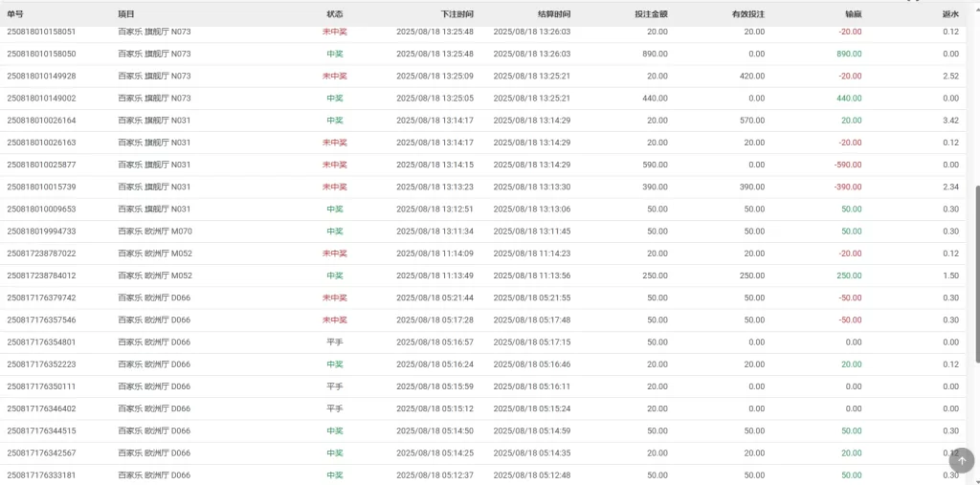This screenshot has width=980, height=485.
Task: Select order number 250817238784012
Action: click(x=42, y=276)
